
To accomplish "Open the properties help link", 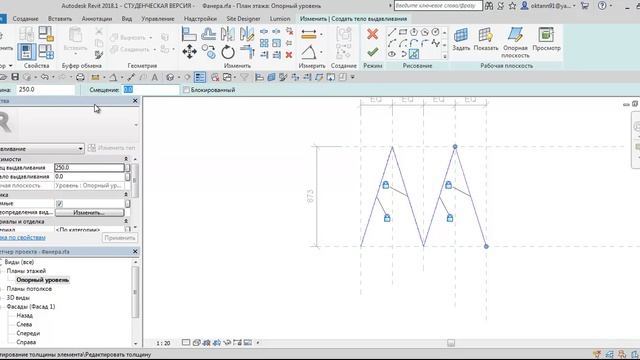I will 23,238.
